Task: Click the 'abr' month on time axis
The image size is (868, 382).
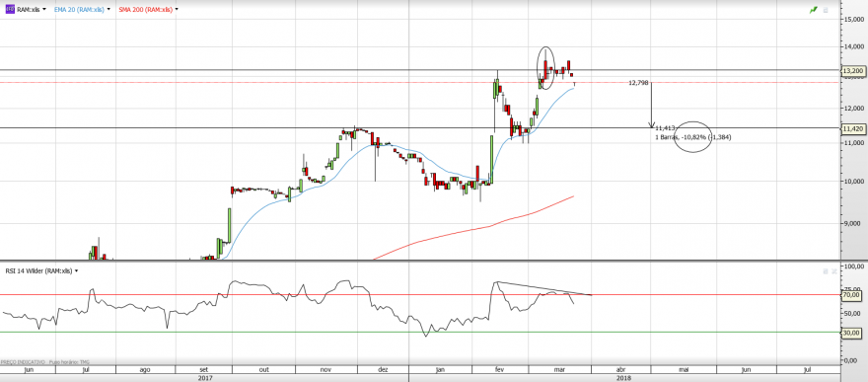Action: point(620,369)
